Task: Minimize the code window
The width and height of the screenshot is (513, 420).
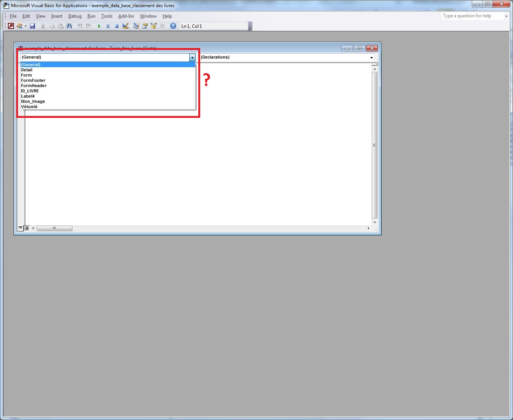Action: click(x=347, y=48)
